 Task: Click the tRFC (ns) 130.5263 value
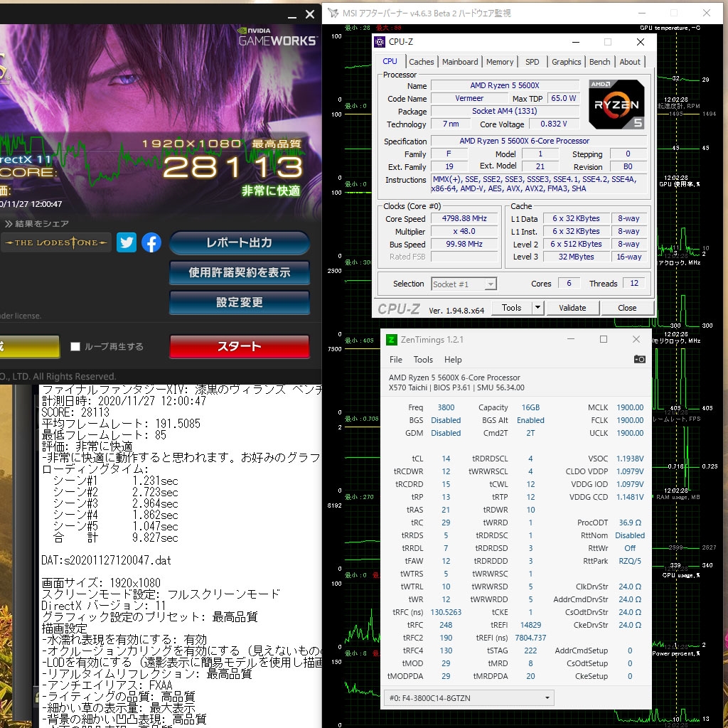point(446,612)
